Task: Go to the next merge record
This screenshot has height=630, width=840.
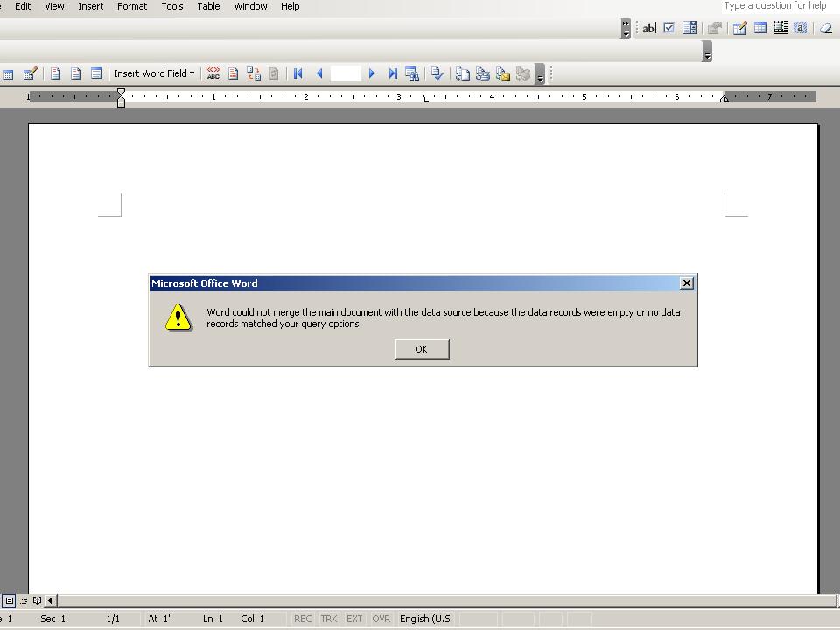Action: click(372, 73)
